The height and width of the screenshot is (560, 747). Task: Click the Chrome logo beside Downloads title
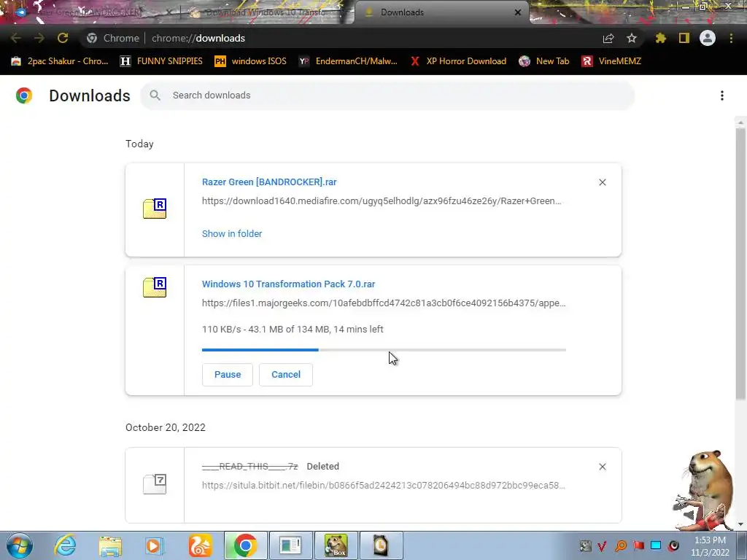click(x=24, y=96)
